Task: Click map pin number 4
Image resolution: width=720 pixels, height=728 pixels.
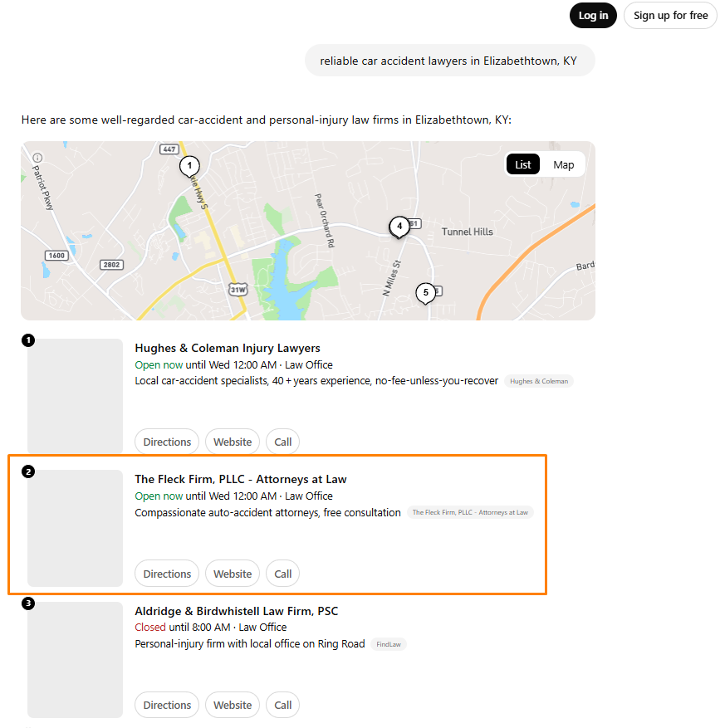Action: [399, 227]
